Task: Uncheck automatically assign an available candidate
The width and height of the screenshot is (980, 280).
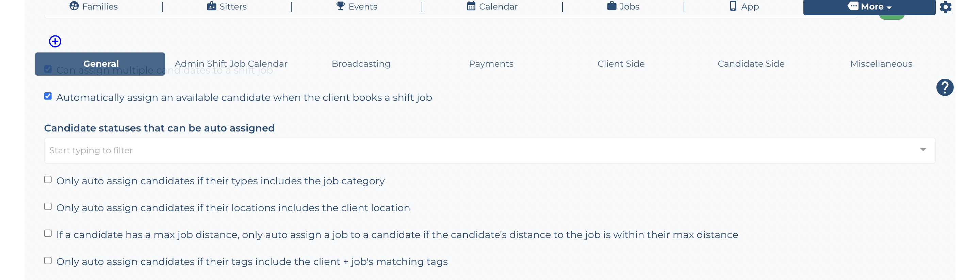Action: click(x=48, y=96)
